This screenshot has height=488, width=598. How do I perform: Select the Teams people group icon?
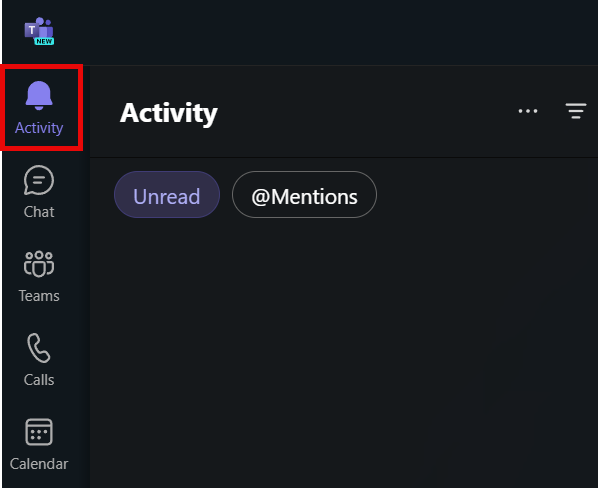tap(39, 264)
